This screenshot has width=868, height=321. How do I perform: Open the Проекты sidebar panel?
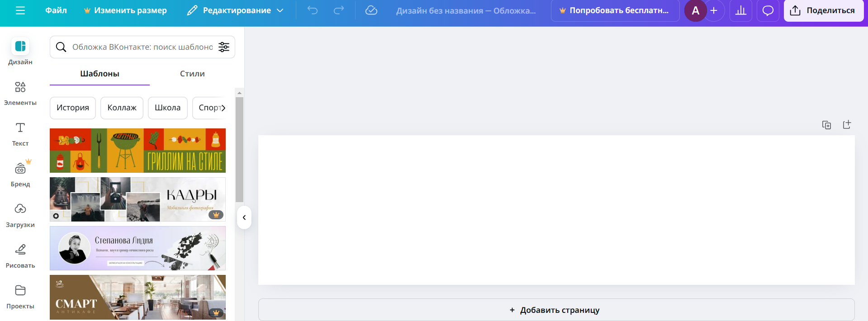[20, 297]
